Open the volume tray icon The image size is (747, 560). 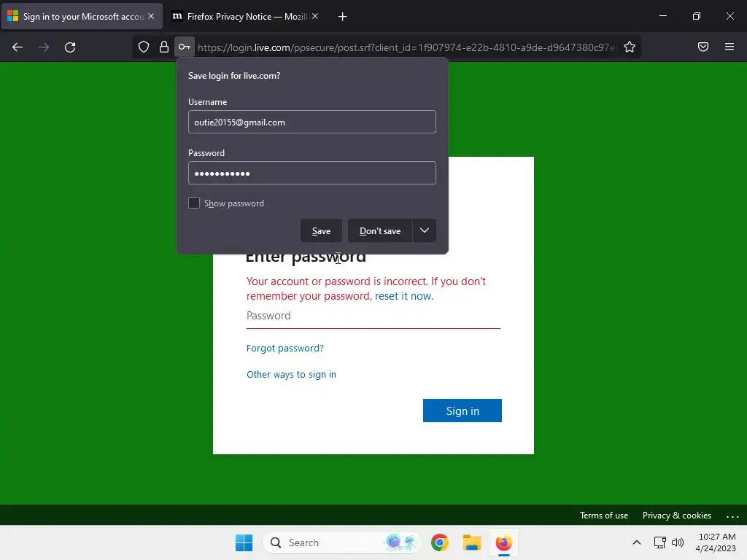(x=678, y=542)
